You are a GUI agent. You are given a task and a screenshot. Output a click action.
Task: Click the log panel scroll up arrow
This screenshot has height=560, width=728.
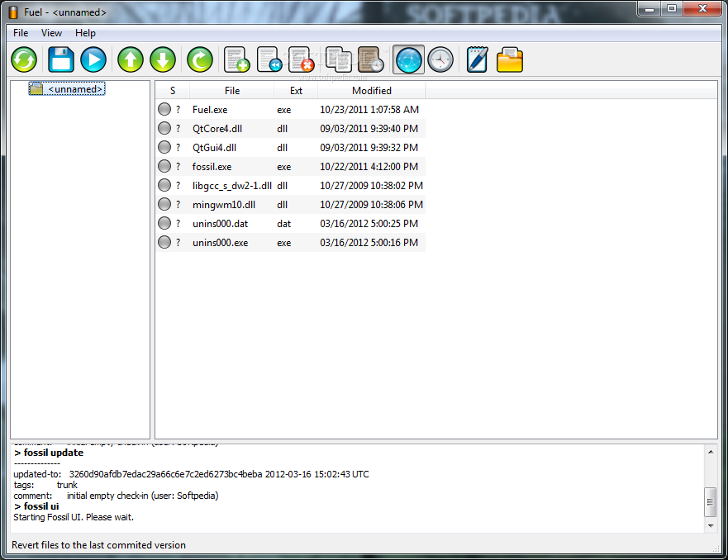(x=711, y=452)
